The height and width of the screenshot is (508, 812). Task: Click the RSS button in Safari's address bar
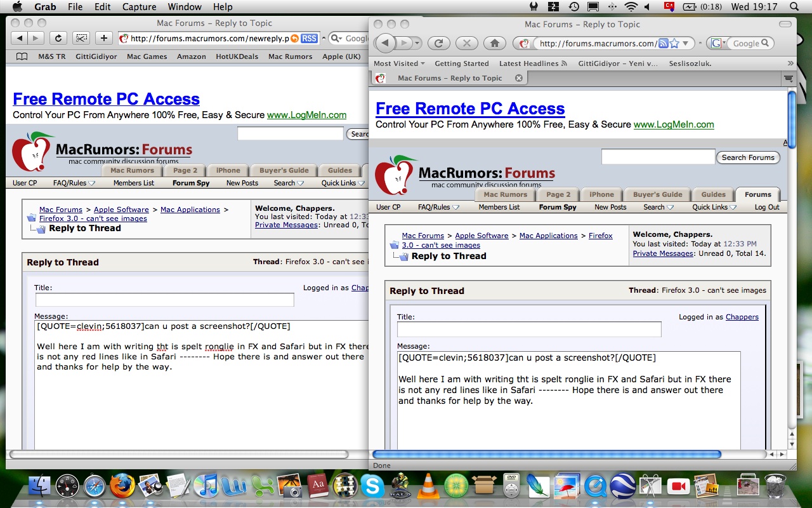click(x=309, y=38)
